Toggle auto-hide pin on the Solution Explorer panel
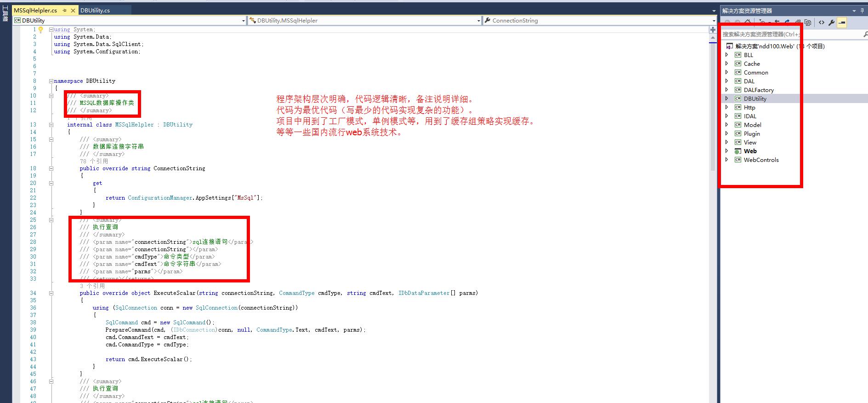Screen dimensions: 868x403 click(862, 10)
